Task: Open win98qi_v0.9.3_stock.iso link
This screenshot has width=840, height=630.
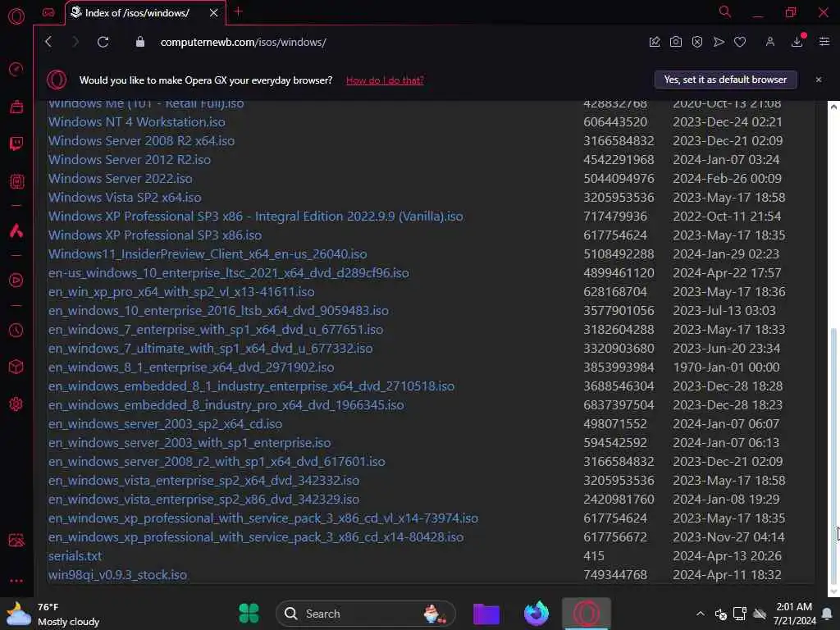Action: click(x=117, y=575)
